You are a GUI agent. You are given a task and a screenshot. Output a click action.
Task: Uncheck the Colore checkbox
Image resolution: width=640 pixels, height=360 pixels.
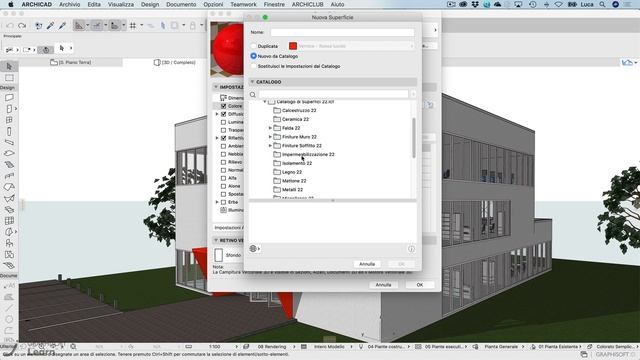tap(223, 106)
